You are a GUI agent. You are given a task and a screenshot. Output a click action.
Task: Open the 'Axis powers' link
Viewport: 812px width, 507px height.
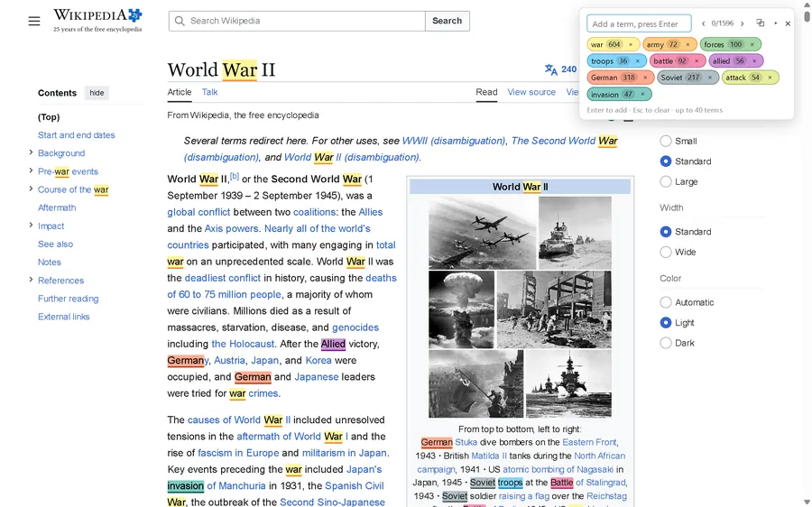coord(231,228)
